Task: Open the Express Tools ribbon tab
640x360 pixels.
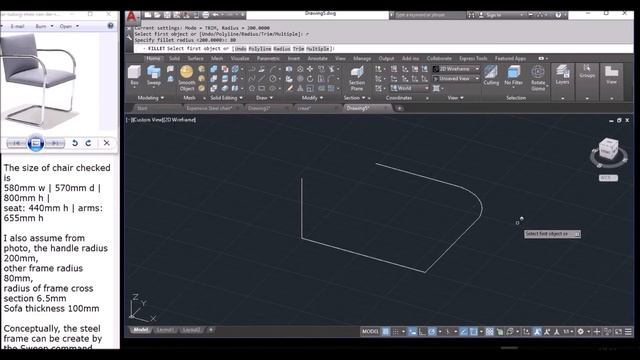Action: (x=473, y=58)
